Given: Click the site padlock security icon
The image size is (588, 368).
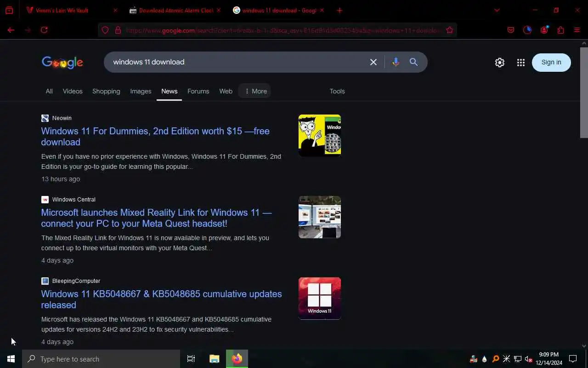Looking at the screenshot, I should pyautogui.click(x=118, y=30).
